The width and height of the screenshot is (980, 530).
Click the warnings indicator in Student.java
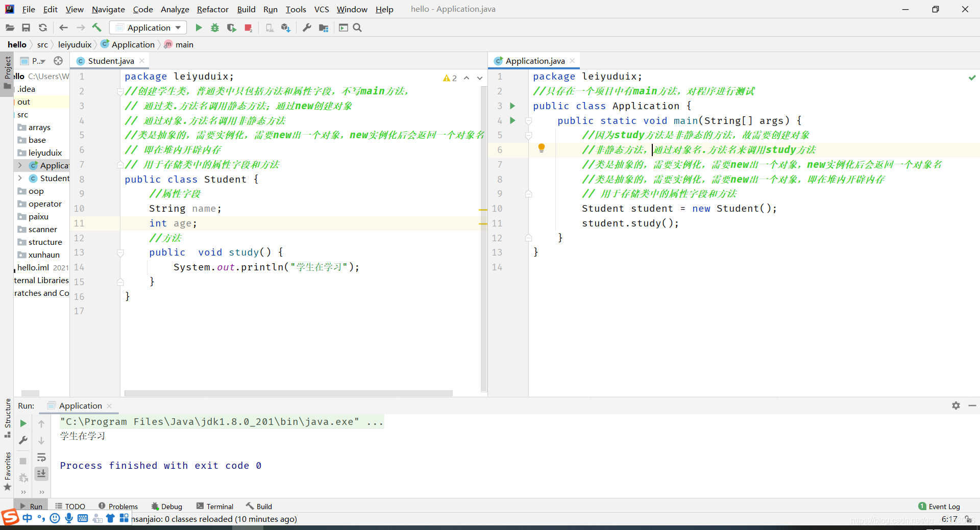click(450, 78)
